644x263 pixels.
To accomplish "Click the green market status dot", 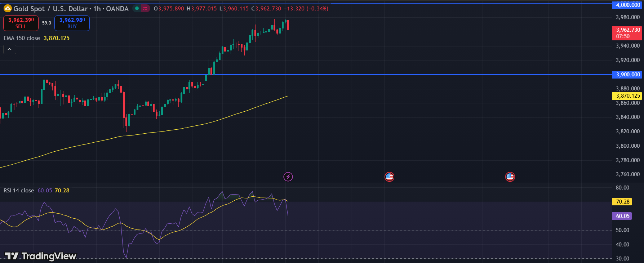I will coord(137,8).
